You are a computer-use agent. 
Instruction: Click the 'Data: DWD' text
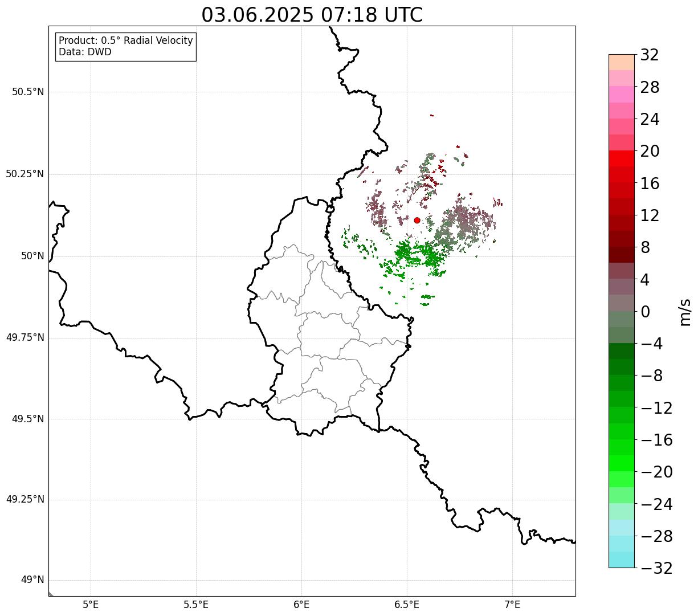85,52
